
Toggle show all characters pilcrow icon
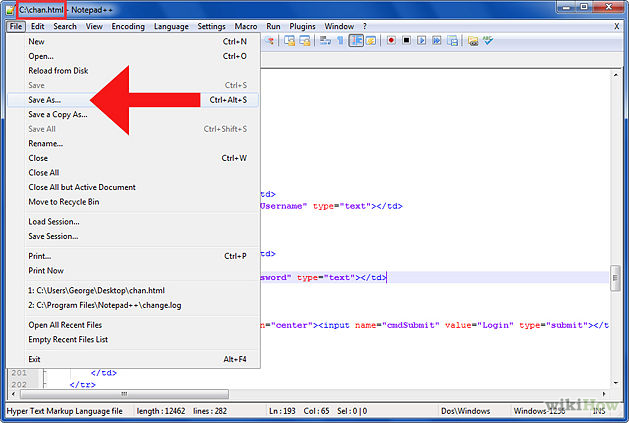coord(340,41)
